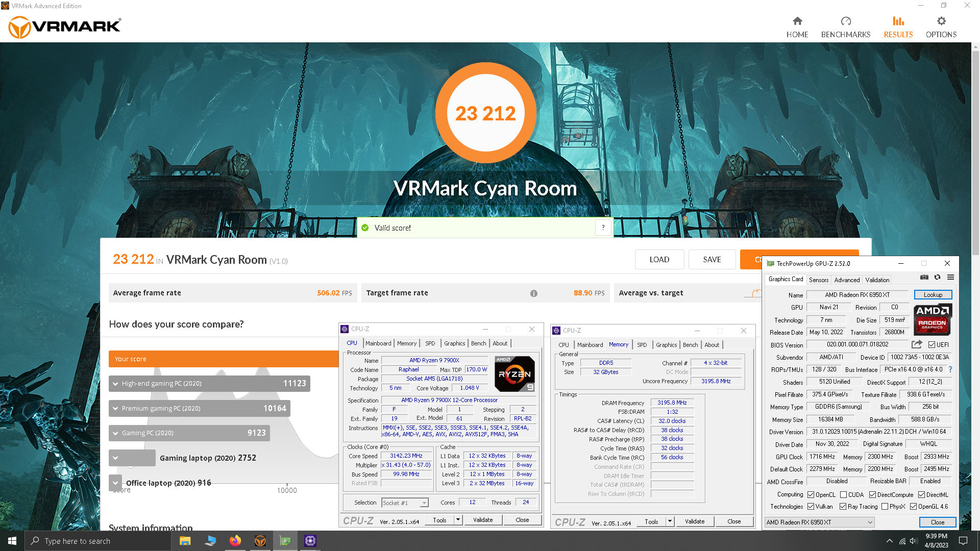Toggle the DirectCompute checkbox
This screenshot has width=980, height=551.
872,495
